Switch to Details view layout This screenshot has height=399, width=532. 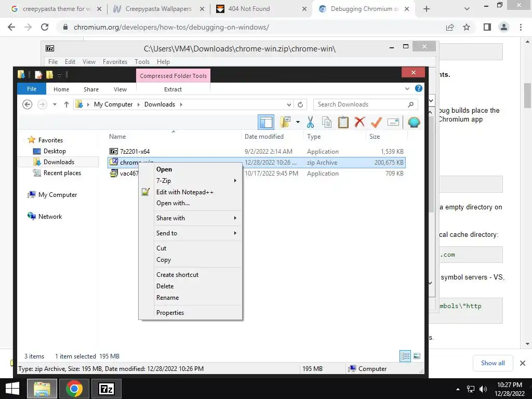click(x=405, y=356)
